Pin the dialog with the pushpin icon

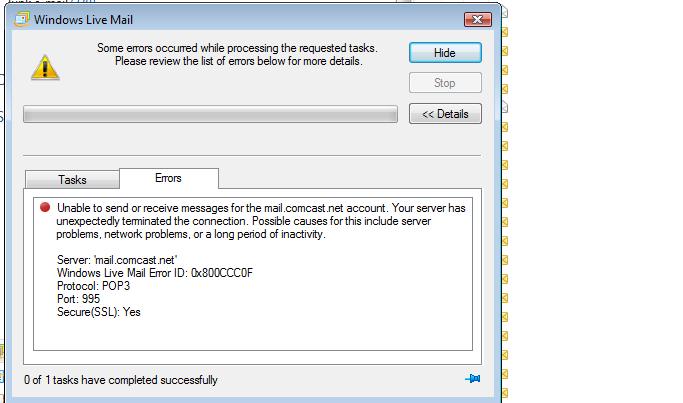click(x=473, y=379)
